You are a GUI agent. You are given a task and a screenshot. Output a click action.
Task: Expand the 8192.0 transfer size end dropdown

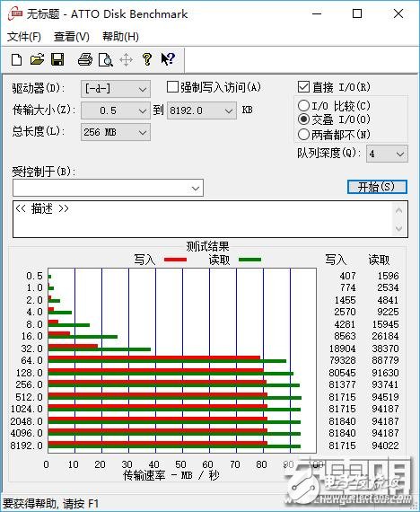(x=202, y=110)
